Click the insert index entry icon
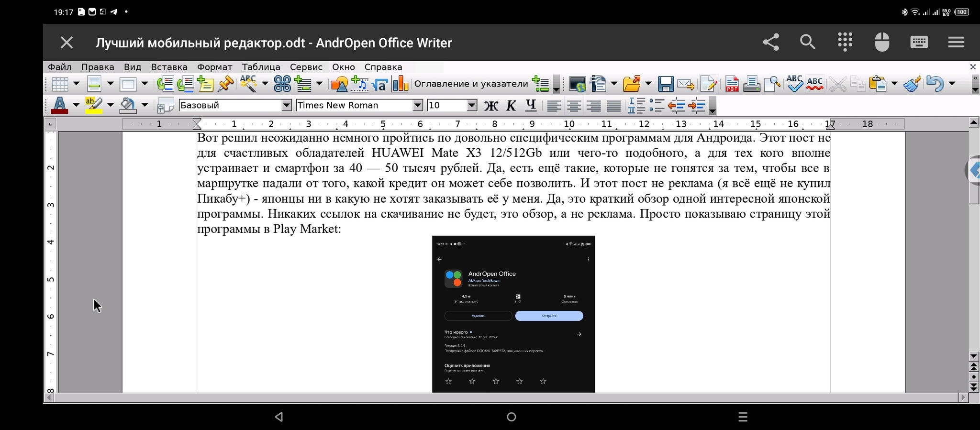Viewport: 980px width, 430px height. tap(541, 84)
